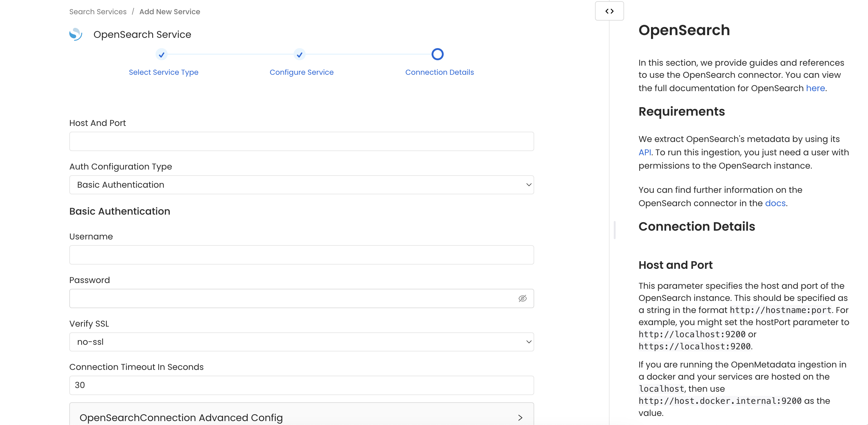
Task: Open the Auth Configuration Type dropdown
Action: 301,185
